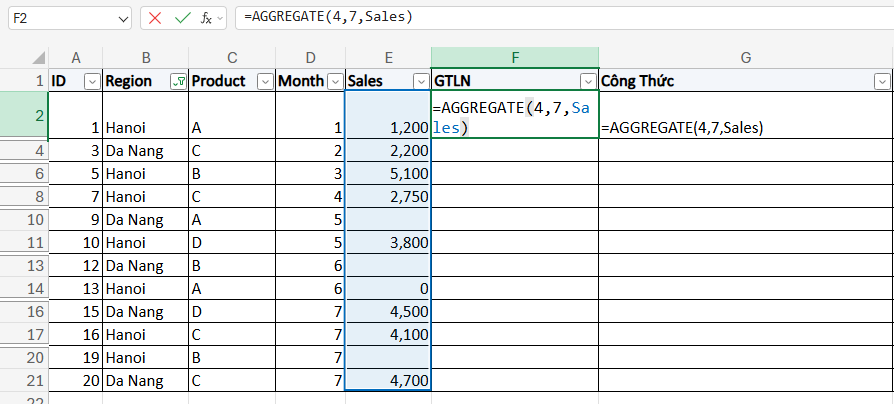
Task: Click the cell containing 5,100 in Sales
Action: pos(386,173)
